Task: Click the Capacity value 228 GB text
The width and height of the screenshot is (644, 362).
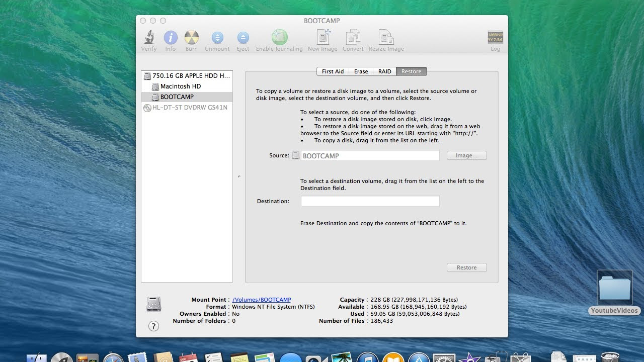Action: pyautogui.click(x=414, y=300)
